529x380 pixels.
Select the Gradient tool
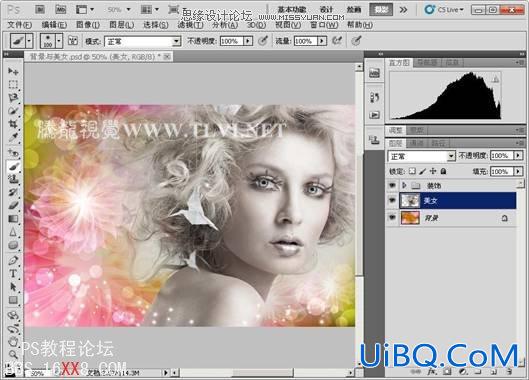pyautogui.click(x=13, y=219)
